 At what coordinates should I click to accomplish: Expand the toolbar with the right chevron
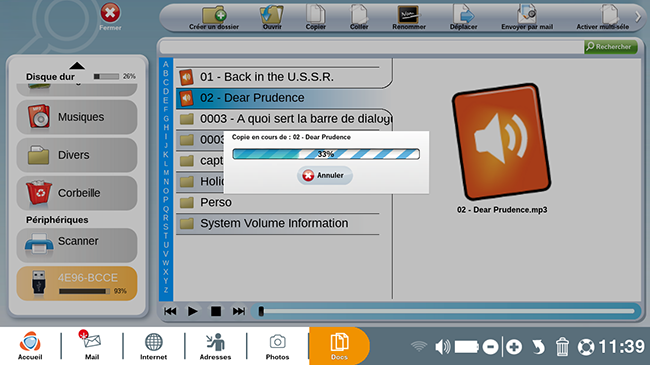point(638,17)
